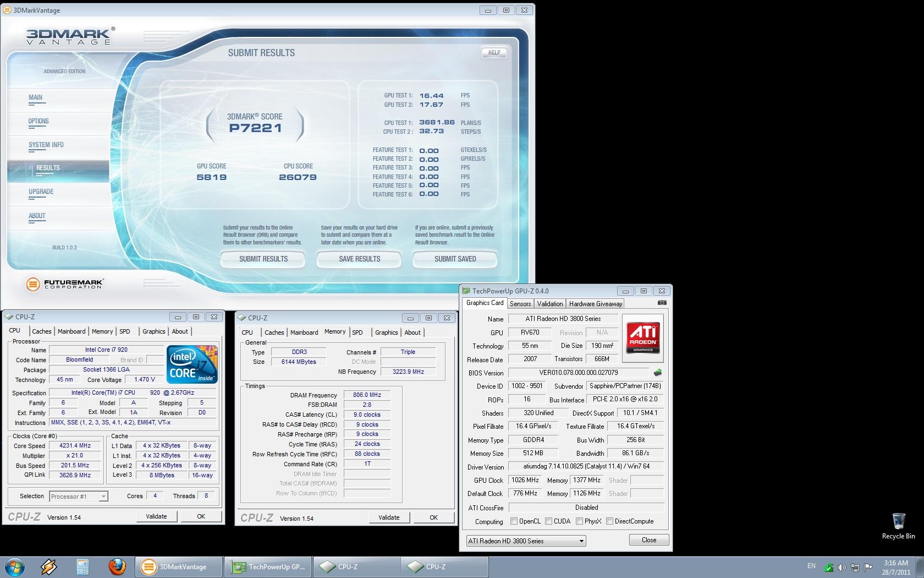Screen dimensions: 924x578
Task: Open the GPU-Z Validation tab
Action: (x=550, y=304)
